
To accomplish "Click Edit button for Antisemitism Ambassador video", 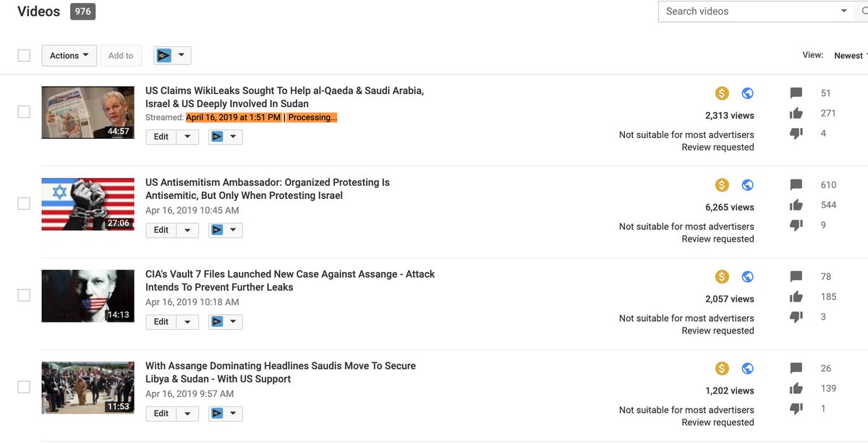I will tap(161, 231).
